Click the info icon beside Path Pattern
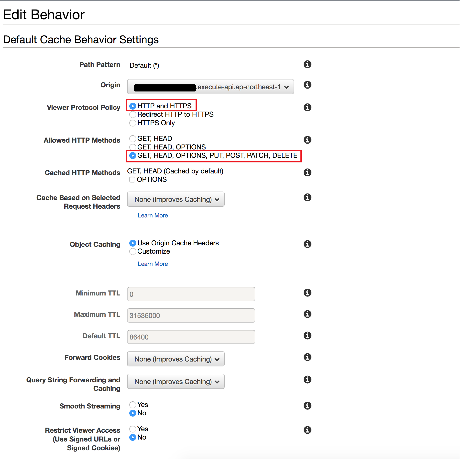This screenshot has width=462, height=476. click(307, 64)
